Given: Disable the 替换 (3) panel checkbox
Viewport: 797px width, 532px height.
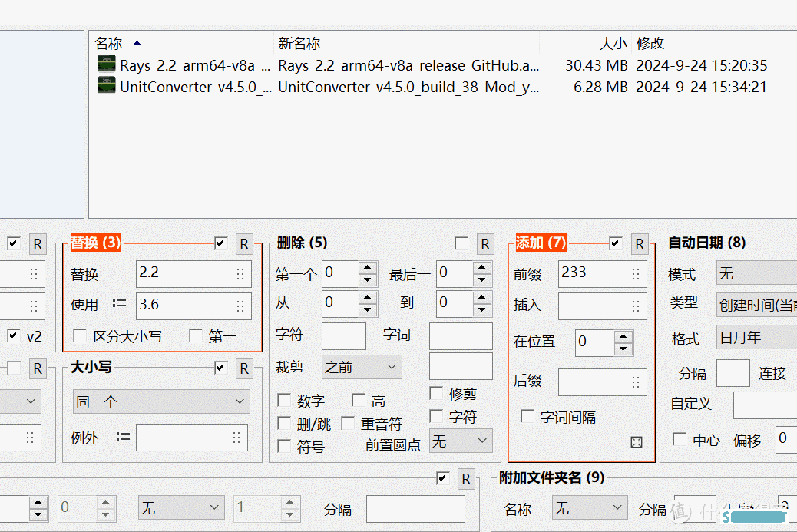Looking at the screenshot, I should tap(220, 243).
